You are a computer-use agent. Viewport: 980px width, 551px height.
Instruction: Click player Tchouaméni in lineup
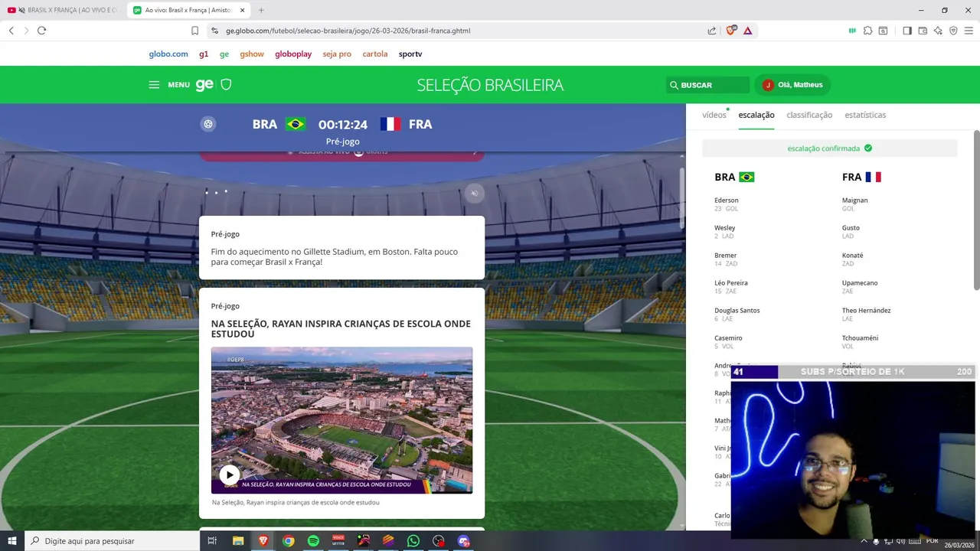[860, 338]
